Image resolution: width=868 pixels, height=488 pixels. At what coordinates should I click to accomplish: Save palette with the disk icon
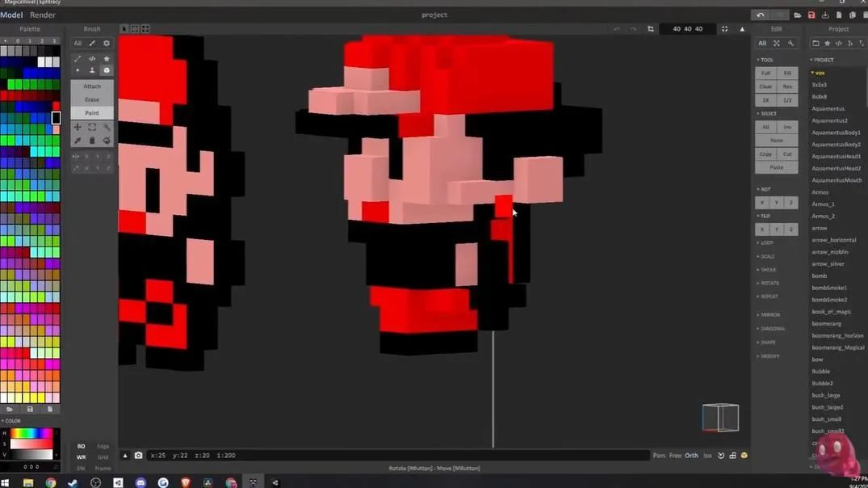pos(30,410)
